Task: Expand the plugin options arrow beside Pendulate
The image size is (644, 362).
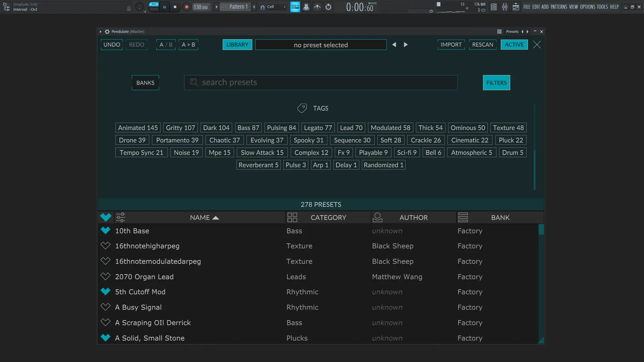Action: tap(100, 32)
